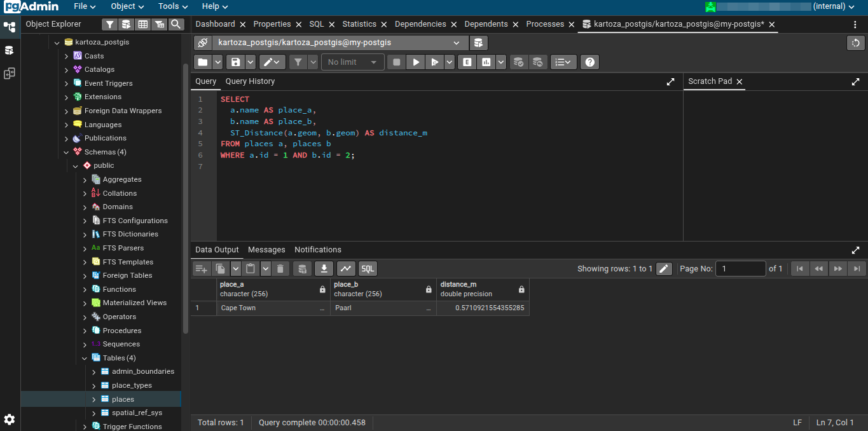This screenshot has height=431, width=868.
Task: Run the query with the Execute button
Action: click(416, 62)
